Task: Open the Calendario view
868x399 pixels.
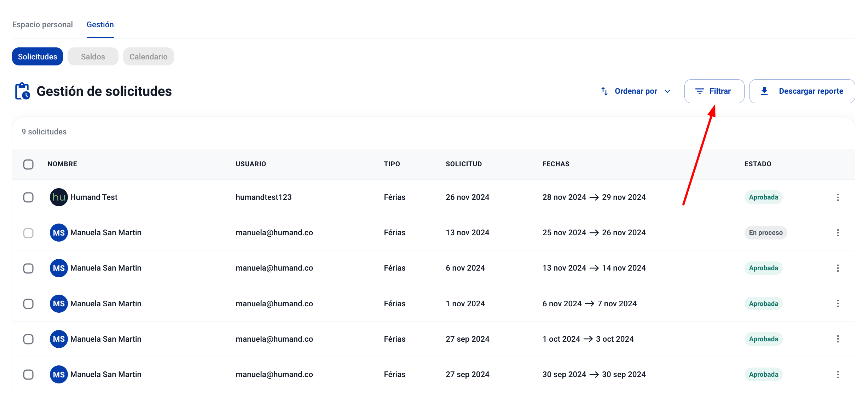Action: pos(148,57)
